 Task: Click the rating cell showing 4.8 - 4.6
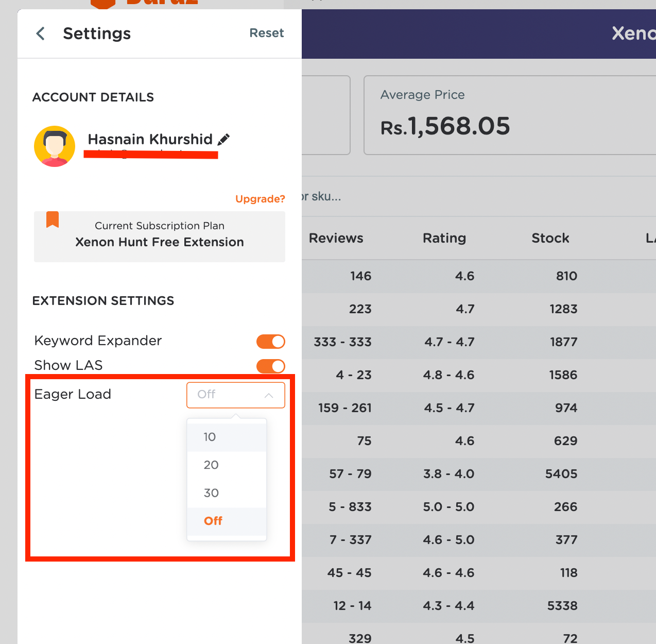pyautogui.click(x=449, y=375)
